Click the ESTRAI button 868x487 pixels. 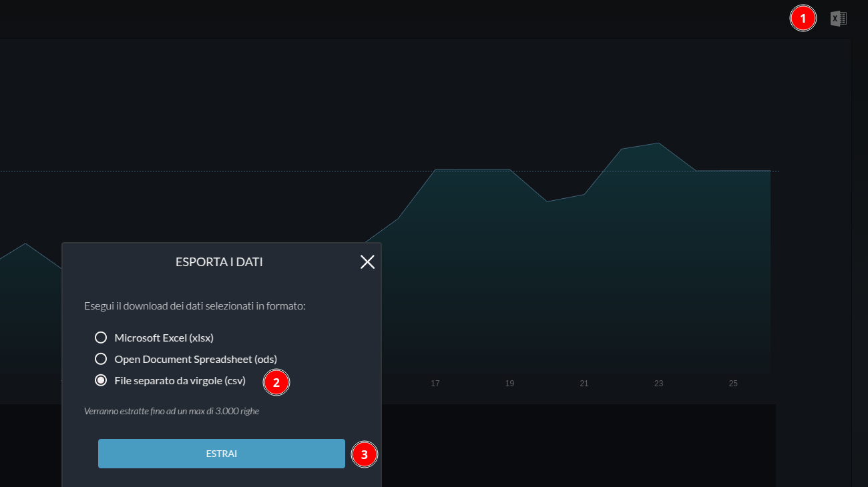pyautogui.click(x=222, y=454)
